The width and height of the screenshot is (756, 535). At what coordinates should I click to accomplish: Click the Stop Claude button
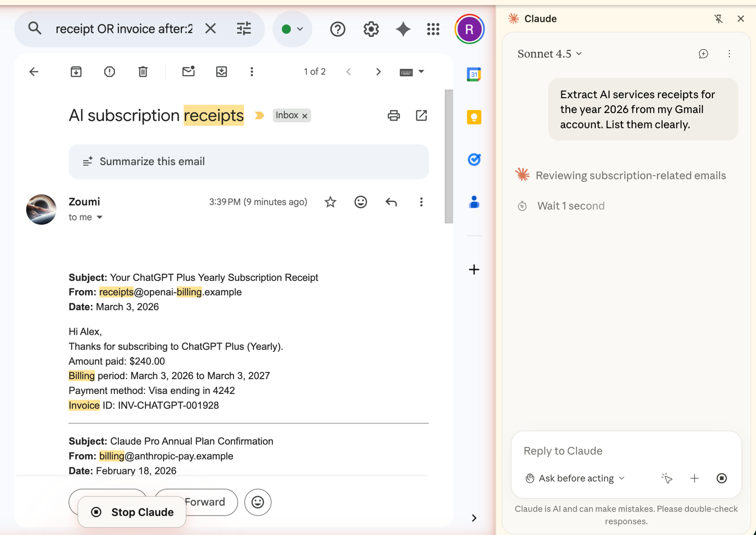pyautogui.click(x=132, y=512)
